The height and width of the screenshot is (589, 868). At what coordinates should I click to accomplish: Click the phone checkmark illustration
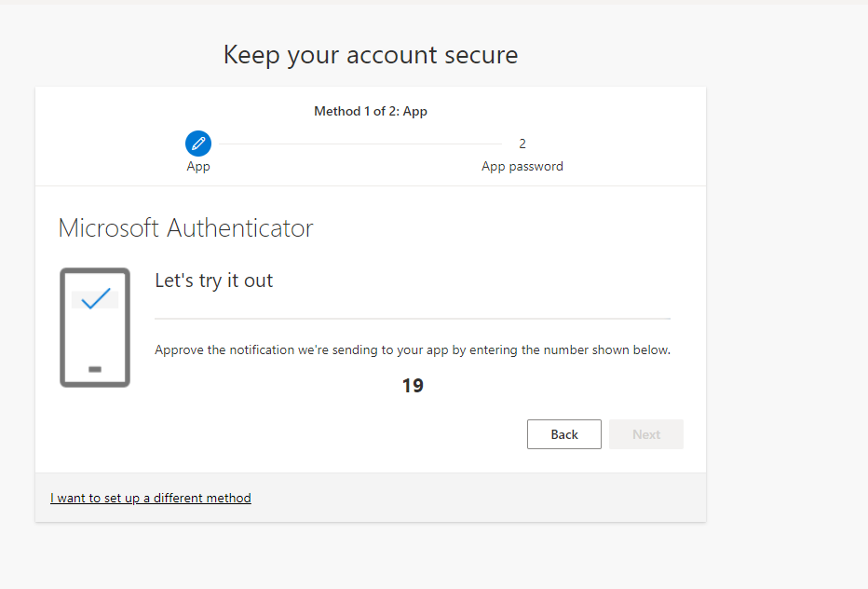(95, 327)
